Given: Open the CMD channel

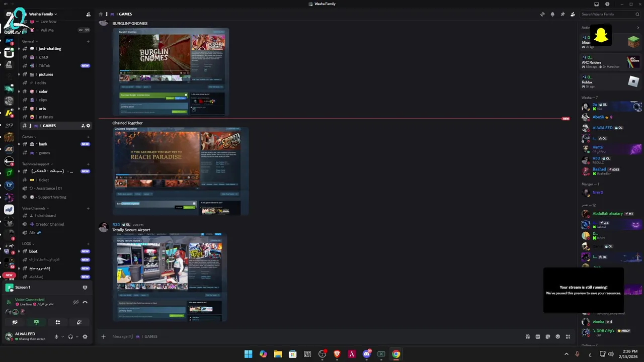Looking at the screenshot, I should tap(56, 57).
